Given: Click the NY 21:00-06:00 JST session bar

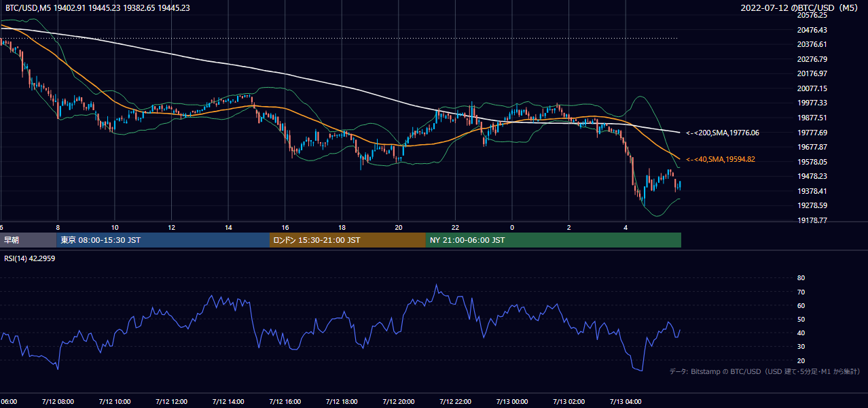Looking at the screenshot, I should click(554, 240).
